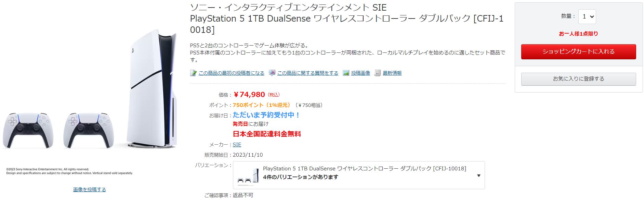This screenshot has height=205, width=644.
Task: Open the この商品に関する質問をする link
Action: 307,73
